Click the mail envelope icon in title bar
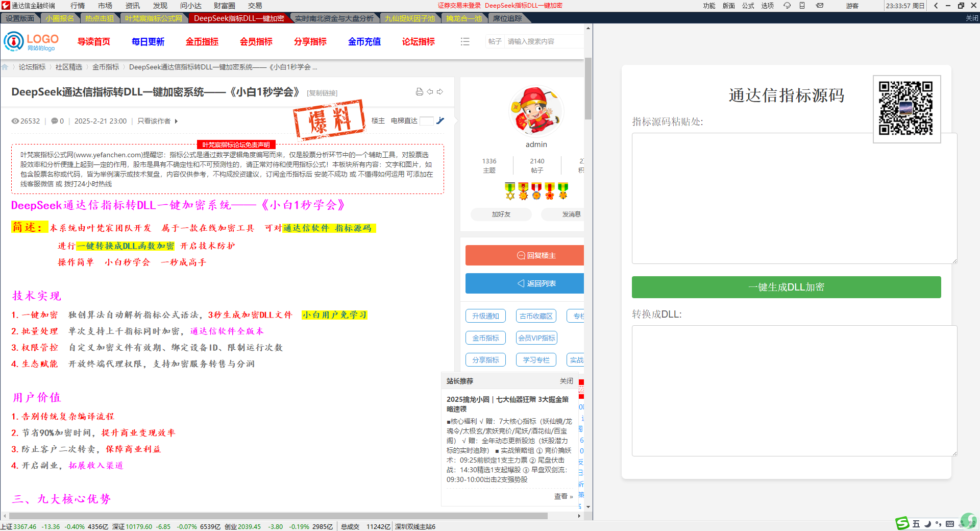 pyautogui.click(x=820, y=6)
